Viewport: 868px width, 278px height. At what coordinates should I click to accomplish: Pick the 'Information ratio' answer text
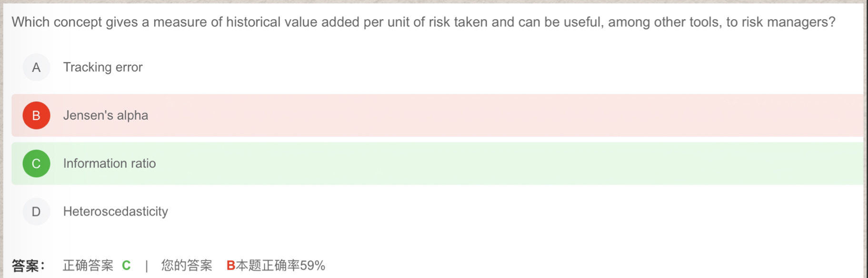(110, 164)
